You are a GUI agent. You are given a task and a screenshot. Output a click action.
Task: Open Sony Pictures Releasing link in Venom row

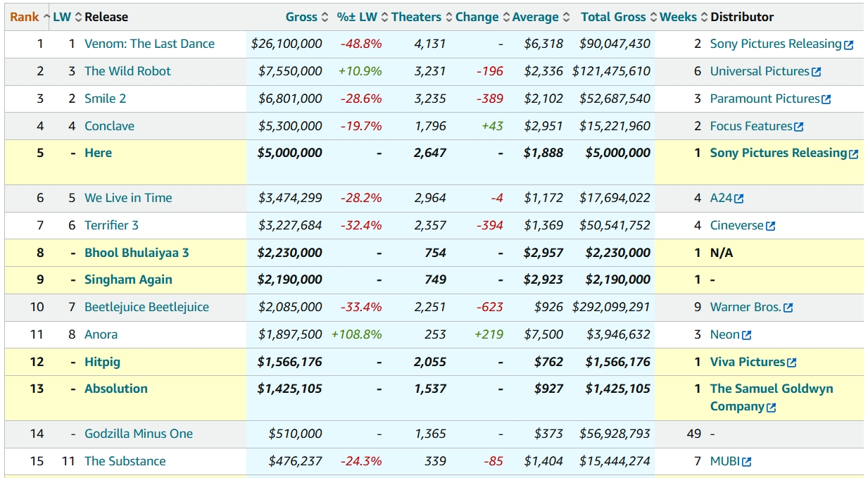[776, 44]
